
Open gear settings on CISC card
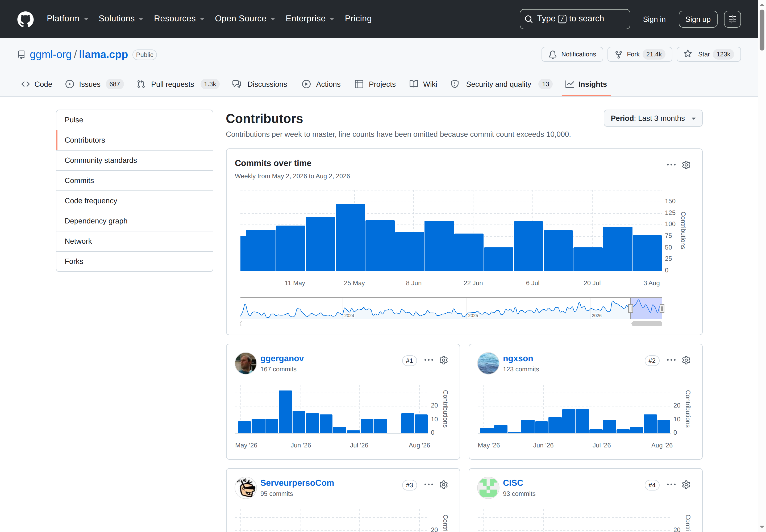click(686, 485)
